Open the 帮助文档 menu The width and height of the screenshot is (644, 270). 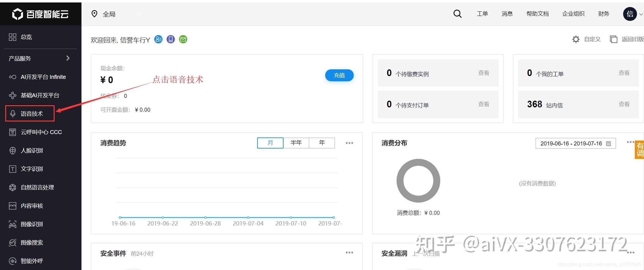[538, 14]
